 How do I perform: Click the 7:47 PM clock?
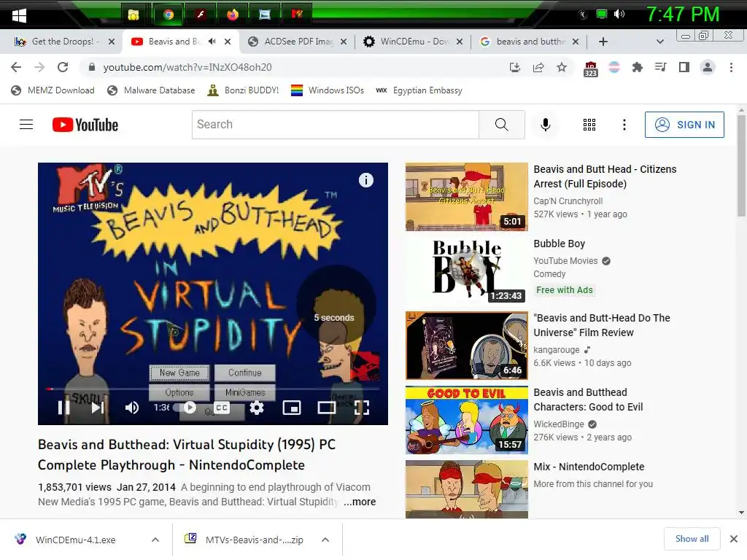682,15
